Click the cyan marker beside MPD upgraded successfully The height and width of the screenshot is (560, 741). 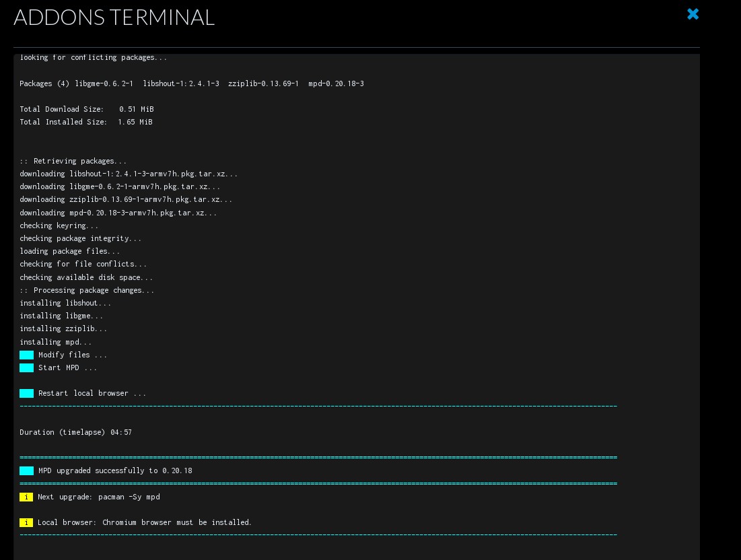[x=26, y=470]
